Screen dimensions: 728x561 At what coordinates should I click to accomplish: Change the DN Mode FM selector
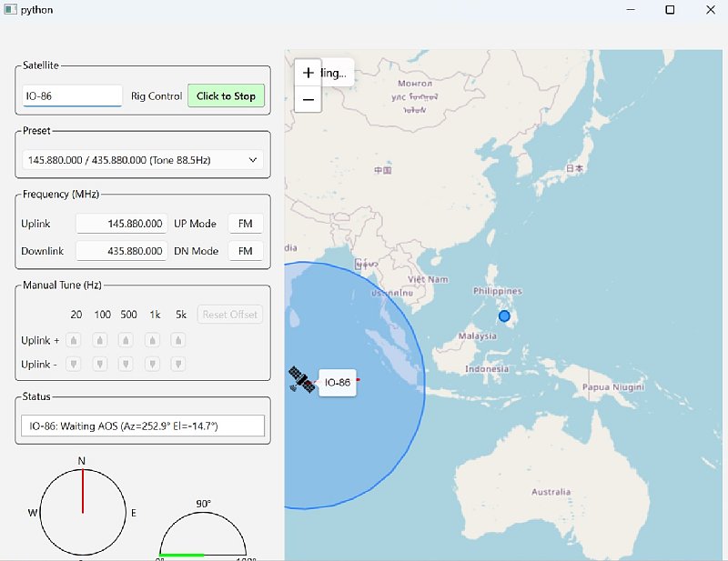(x=246, y=251)
